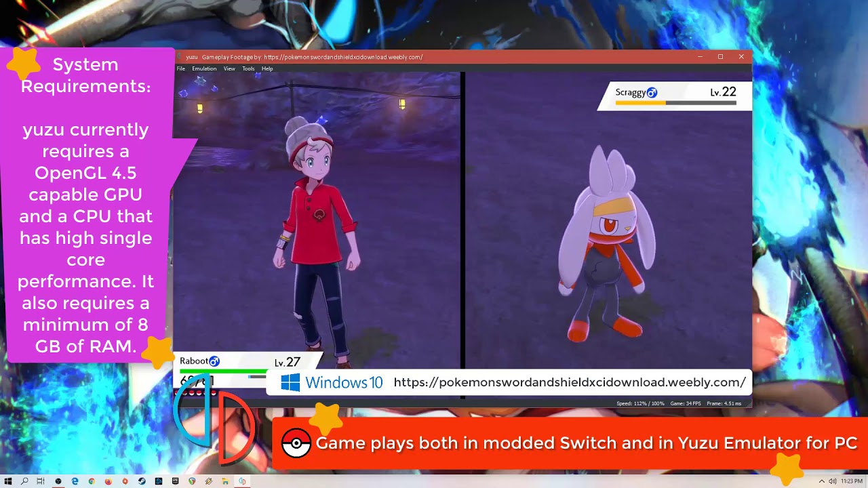The width and height of the screenshot is (868, 488).
Task: Open Steam from the taskbar
Action: tap(142, 481)
